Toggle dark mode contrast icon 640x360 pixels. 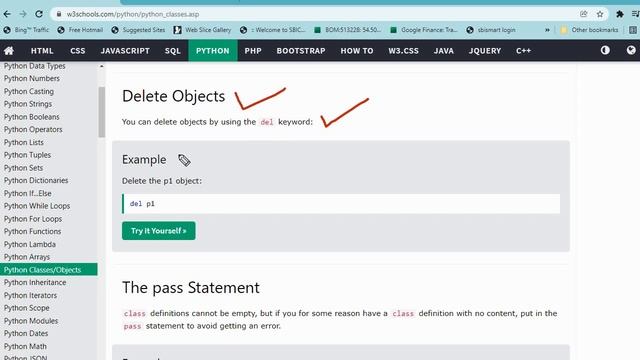coord(605,50)
